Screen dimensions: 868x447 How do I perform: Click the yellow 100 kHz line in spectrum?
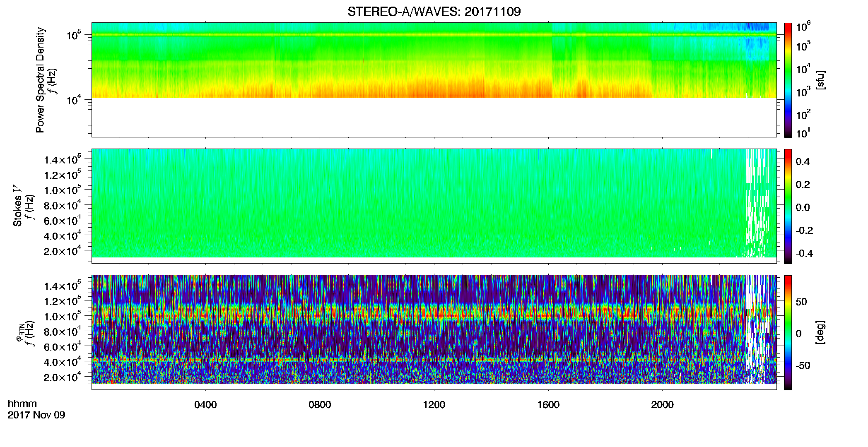tap(434, 35)
